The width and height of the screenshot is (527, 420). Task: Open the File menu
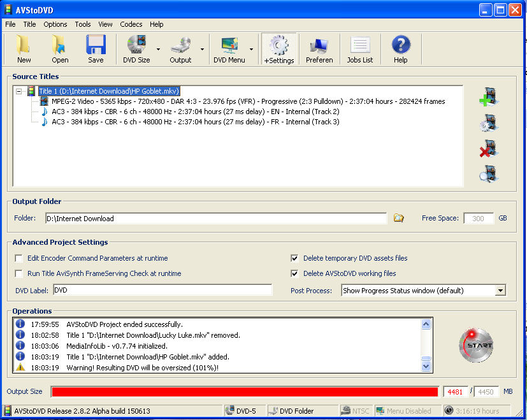click(10, 24)
